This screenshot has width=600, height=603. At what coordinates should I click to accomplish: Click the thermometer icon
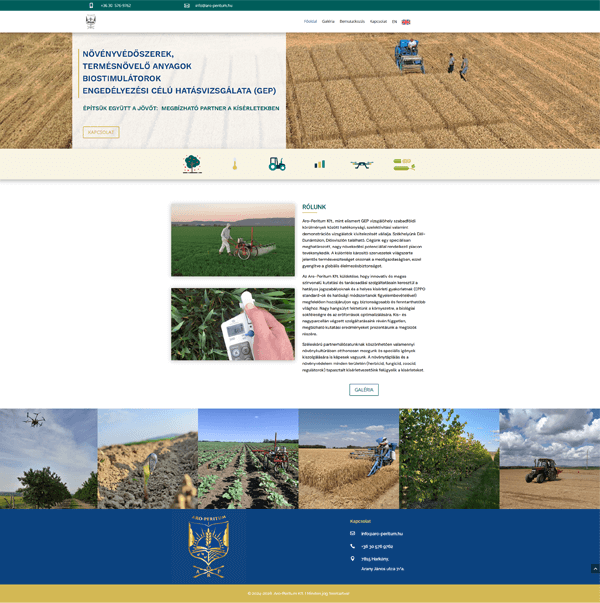click(235, 164)
